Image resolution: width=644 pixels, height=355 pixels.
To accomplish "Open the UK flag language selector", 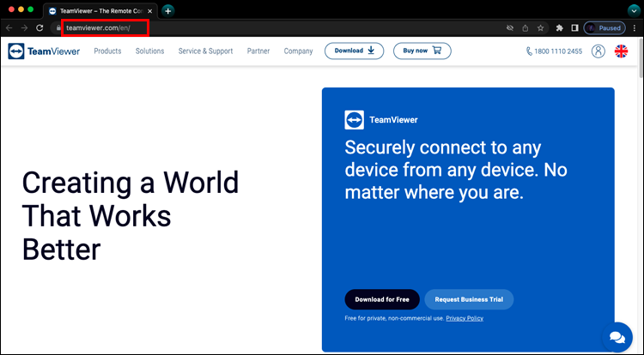I will (621, 51).
